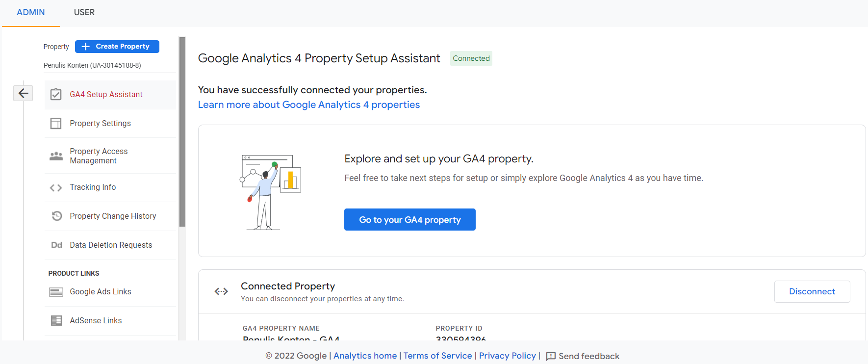The height and width of the screenshot is (364, 868).
Task: Click the GA4 PROPERTY NAME label
Action: (281, 328)
